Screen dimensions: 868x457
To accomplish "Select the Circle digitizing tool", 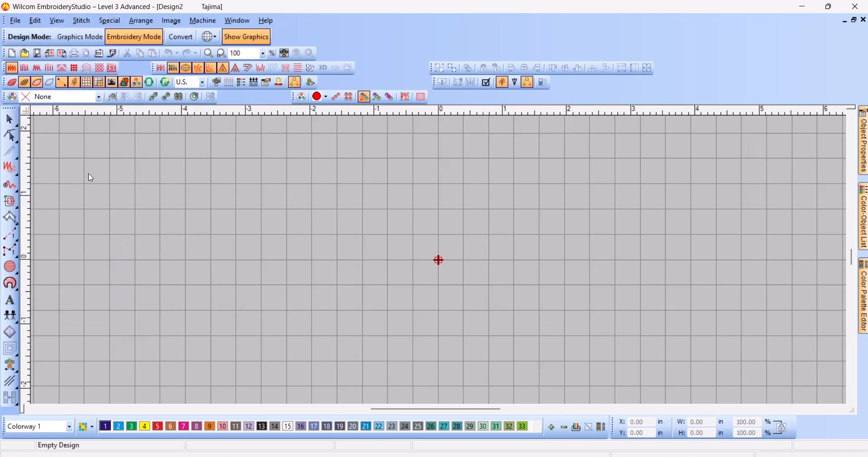I will coord(10,267).
